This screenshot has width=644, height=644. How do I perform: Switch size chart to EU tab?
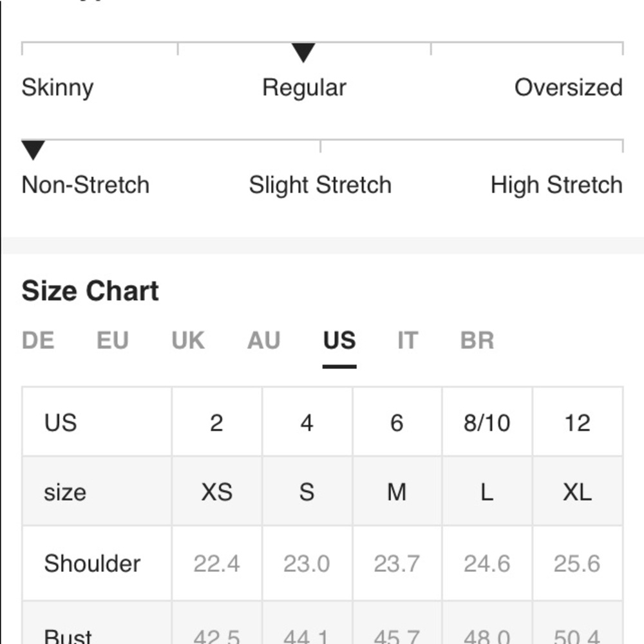point(113,340)
